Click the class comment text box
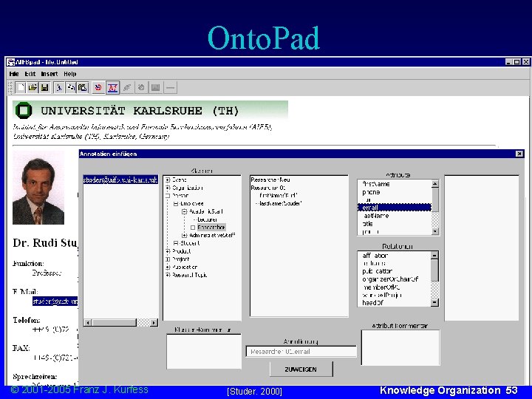This screenshot has width=532, height=399. click(204, 352)
